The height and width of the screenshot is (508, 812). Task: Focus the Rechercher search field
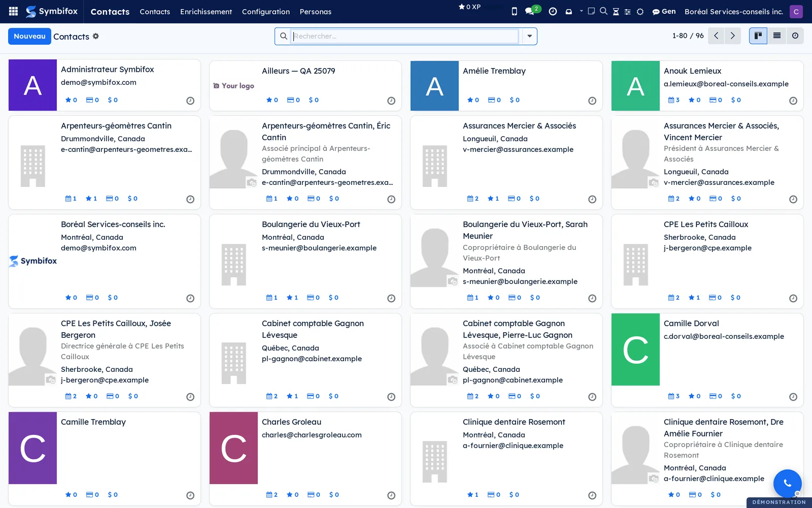pyautogui.click(x=405, y=36)
